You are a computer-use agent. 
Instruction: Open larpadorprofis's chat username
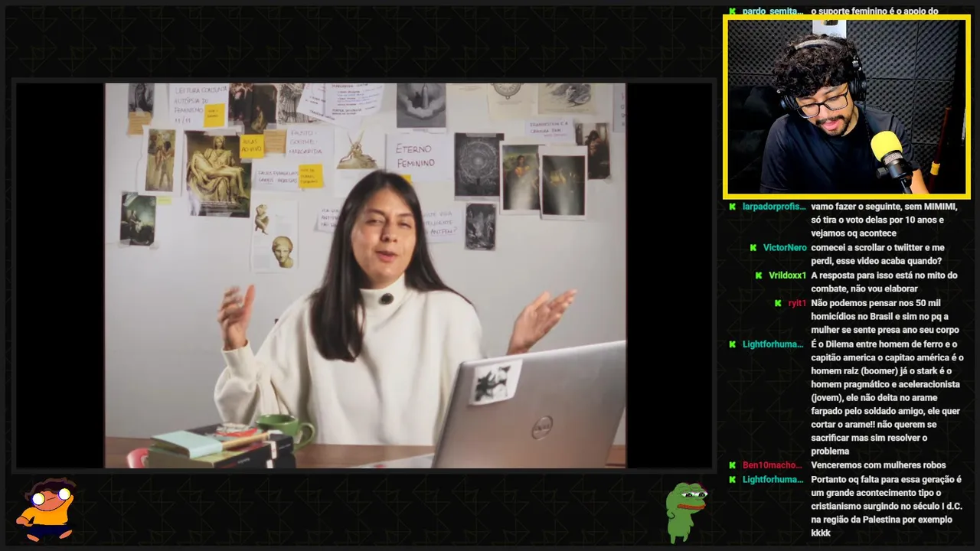point(774,207)
